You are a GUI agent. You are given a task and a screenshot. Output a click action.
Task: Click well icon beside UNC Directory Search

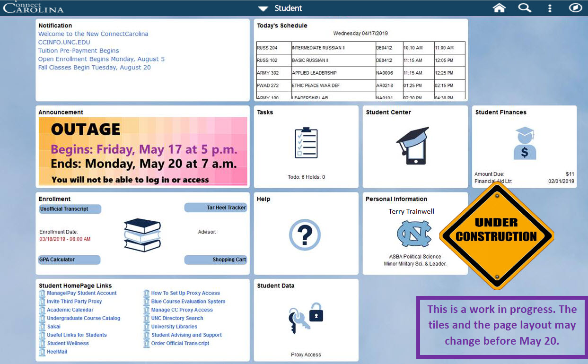coord(147,318)
